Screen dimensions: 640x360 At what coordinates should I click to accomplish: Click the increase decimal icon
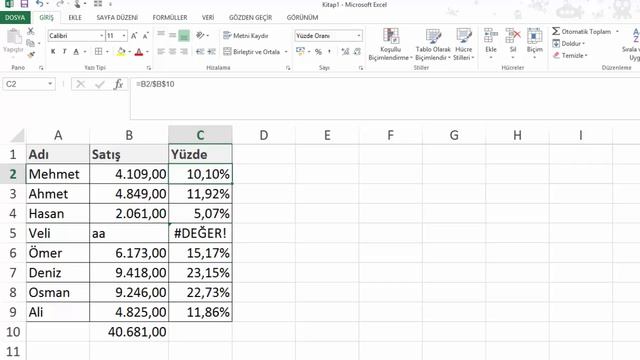[x=345, y=51]
